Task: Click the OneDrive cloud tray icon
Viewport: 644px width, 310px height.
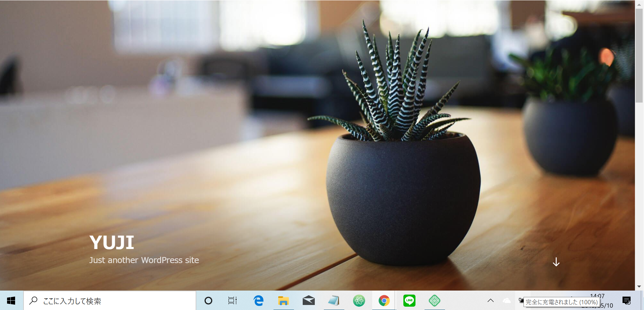Action: click(506, 301)
